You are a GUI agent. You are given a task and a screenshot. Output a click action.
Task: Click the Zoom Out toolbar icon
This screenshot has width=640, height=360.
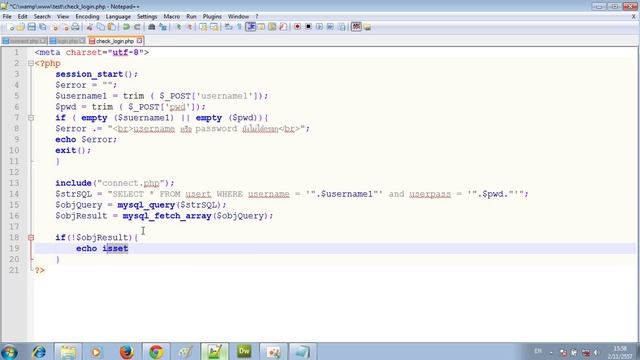coord(189,27)
